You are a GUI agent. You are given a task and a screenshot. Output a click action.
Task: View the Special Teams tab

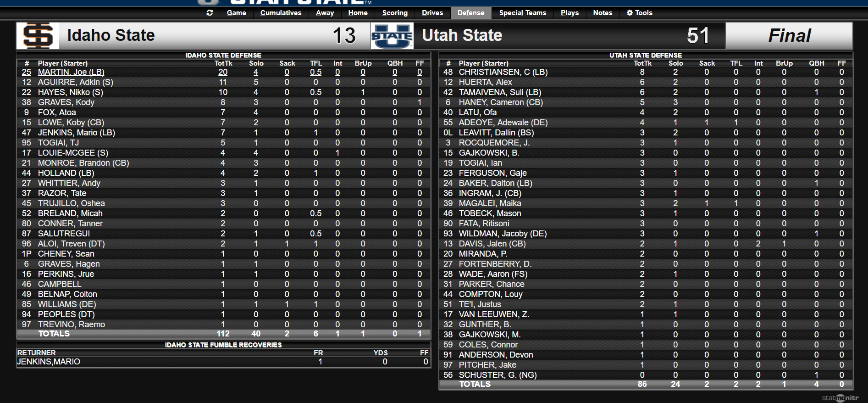tap(522, 13)
